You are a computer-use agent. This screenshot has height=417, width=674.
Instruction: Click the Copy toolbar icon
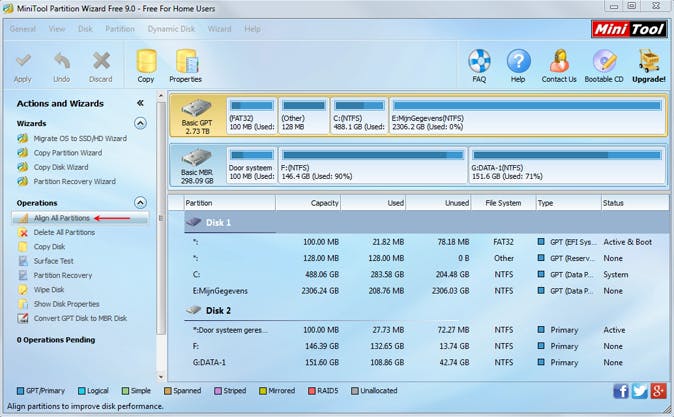click(x=146, y=61)
